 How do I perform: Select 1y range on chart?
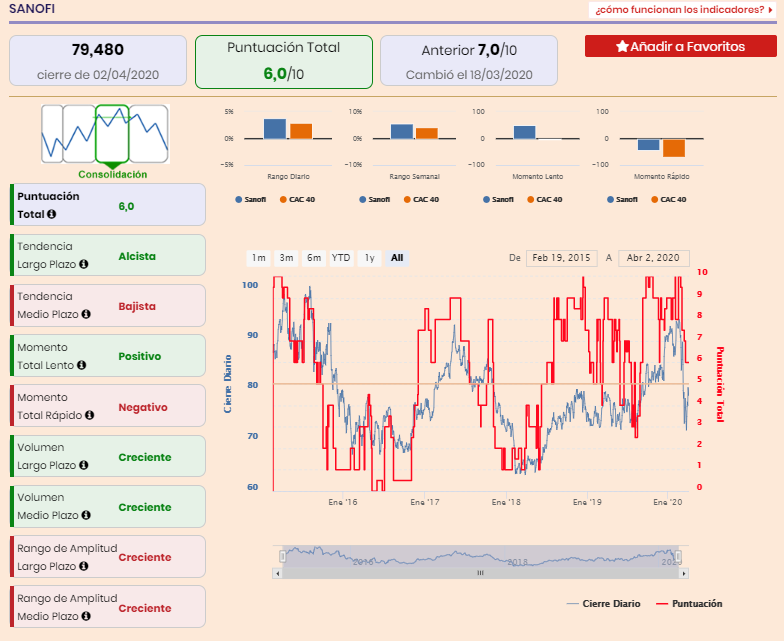coord(370,258)
